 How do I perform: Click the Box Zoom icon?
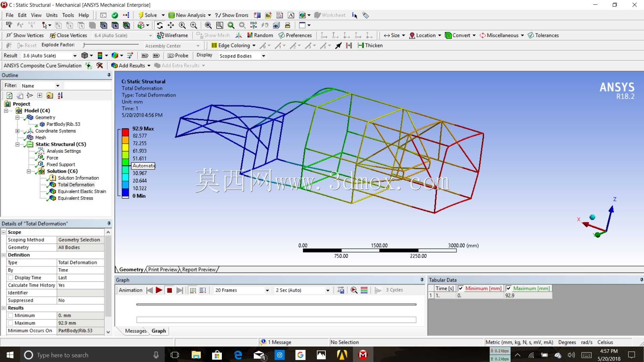194,25
